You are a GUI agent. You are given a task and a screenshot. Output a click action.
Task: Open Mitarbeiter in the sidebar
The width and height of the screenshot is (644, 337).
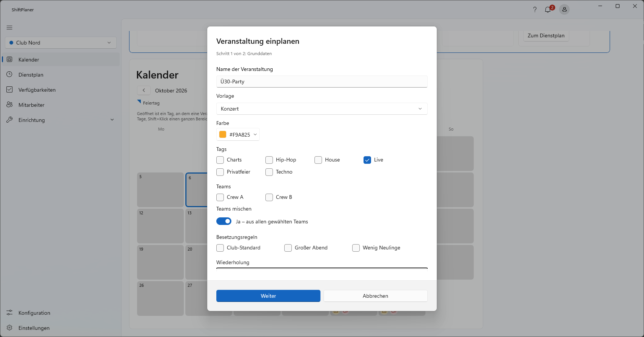coord(61,105)
